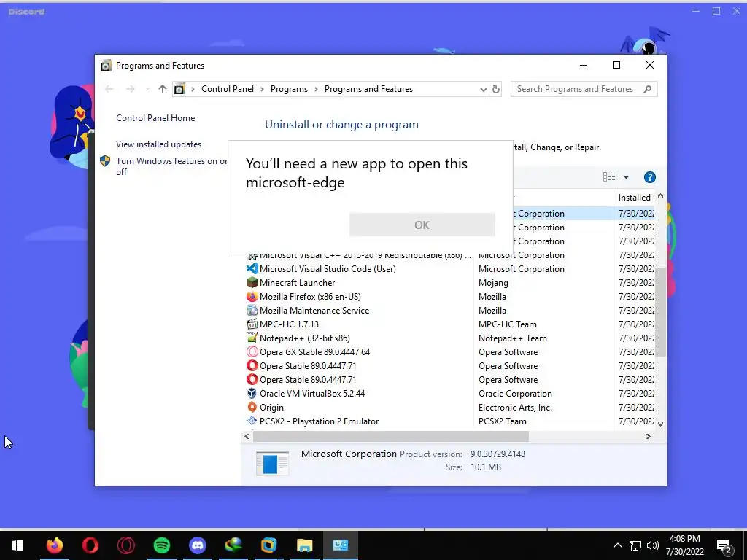Click the vertical scrollbar thumb
This screenshot has height=560, width=747.
(660, 312)
